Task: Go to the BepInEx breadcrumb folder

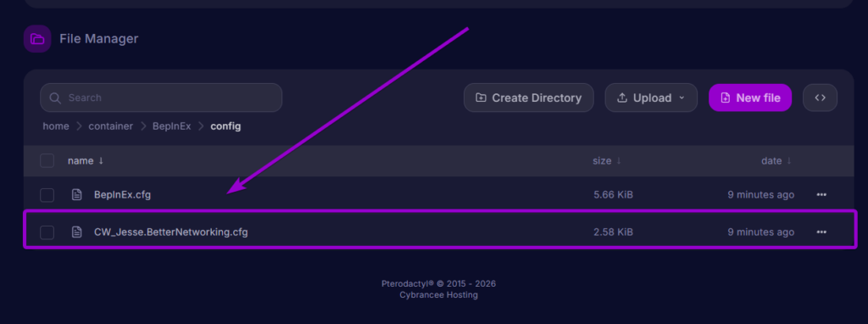Action: [x=171, y=126]
